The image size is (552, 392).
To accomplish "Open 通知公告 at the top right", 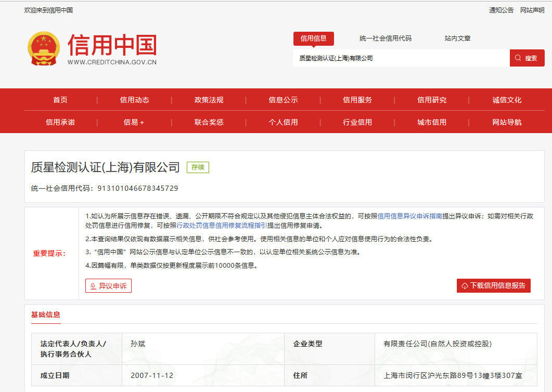I will click(501, 9).
